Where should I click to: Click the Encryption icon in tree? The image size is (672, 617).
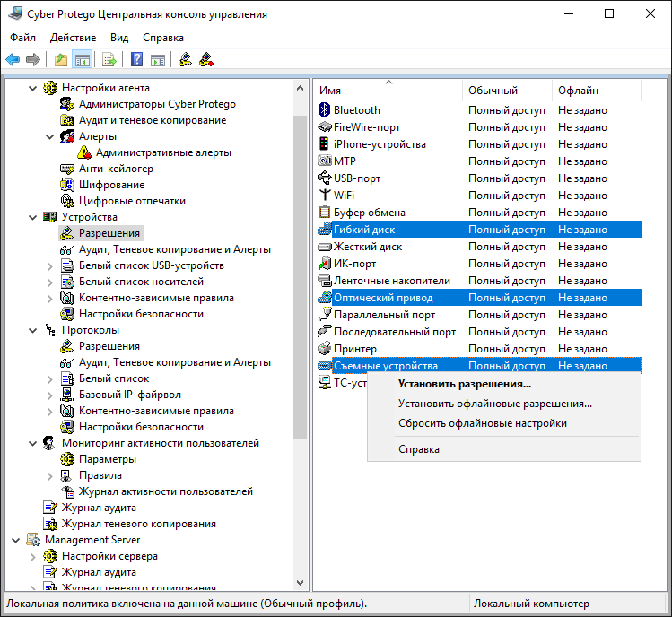click(67, 185)
